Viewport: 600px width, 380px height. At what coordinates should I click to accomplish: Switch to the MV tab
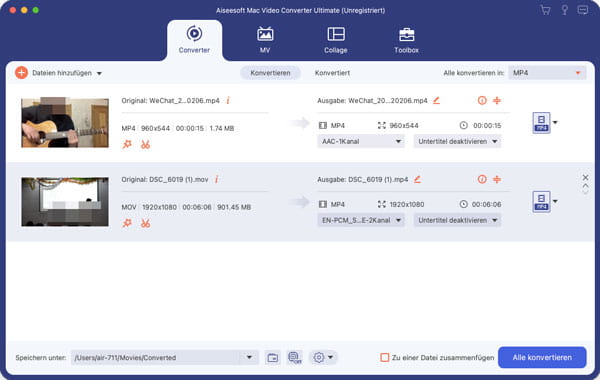[265, 40]
